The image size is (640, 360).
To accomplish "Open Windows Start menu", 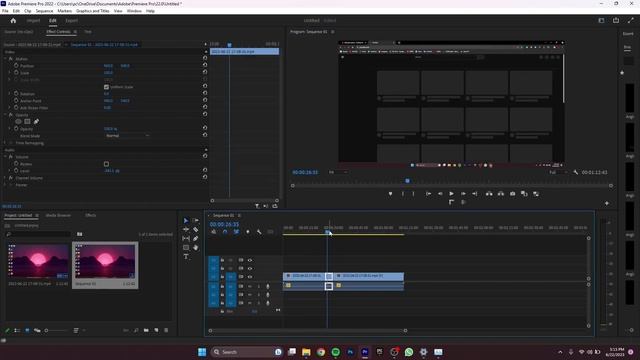I will click(202, 352).
